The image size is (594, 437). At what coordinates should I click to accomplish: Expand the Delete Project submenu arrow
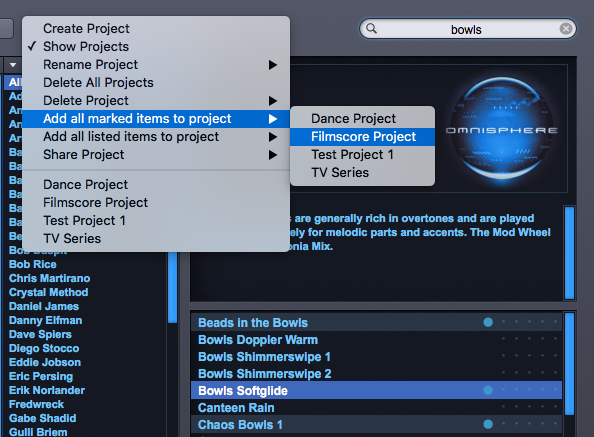272,101
